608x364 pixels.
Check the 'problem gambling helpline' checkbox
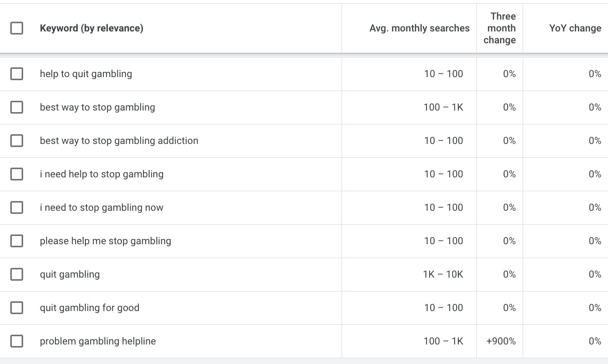[17, 341]
